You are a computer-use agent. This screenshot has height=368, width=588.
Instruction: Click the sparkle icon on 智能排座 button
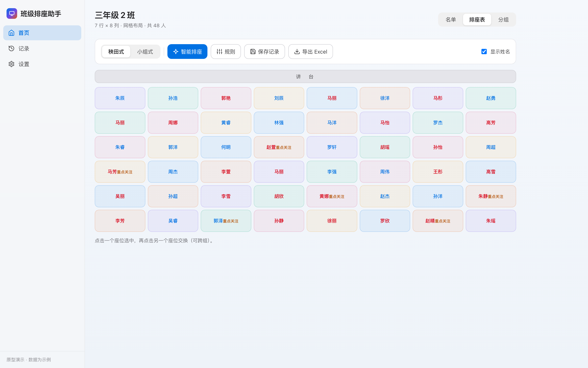(x=176, y=52)
